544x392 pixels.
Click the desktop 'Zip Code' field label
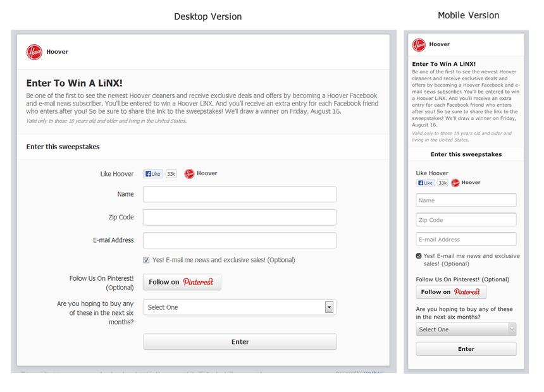(121, 217)
